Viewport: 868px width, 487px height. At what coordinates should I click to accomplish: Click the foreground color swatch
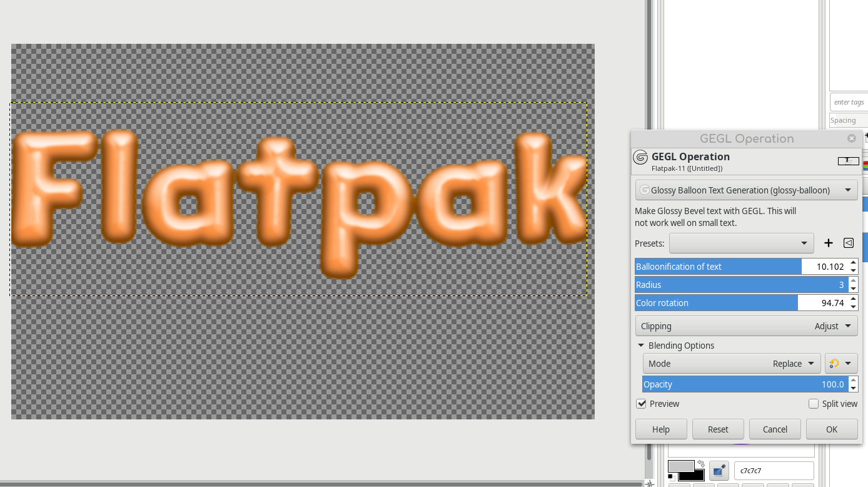coord(681,466)
